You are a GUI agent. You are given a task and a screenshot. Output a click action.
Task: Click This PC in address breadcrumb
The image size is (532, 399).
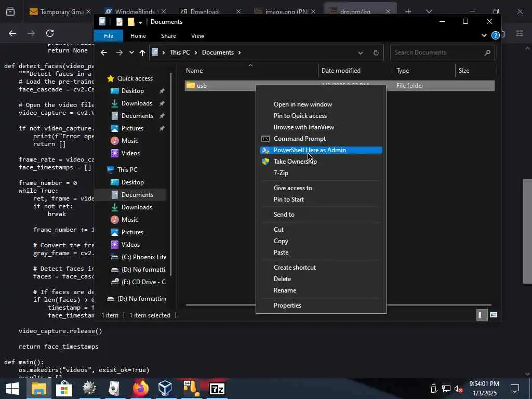coord(180,52)
